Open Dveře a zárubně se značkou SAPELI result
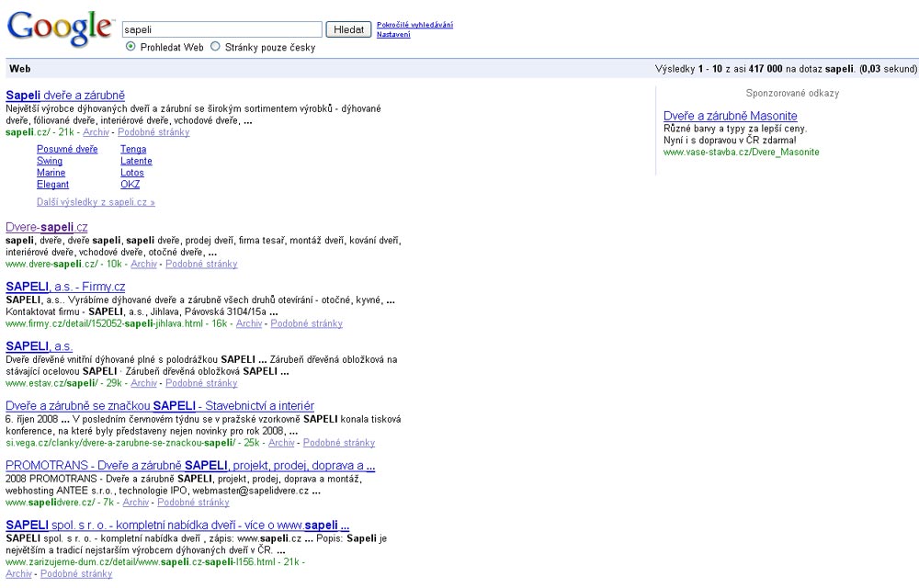The image size is (919, 588). pos(160,406)
